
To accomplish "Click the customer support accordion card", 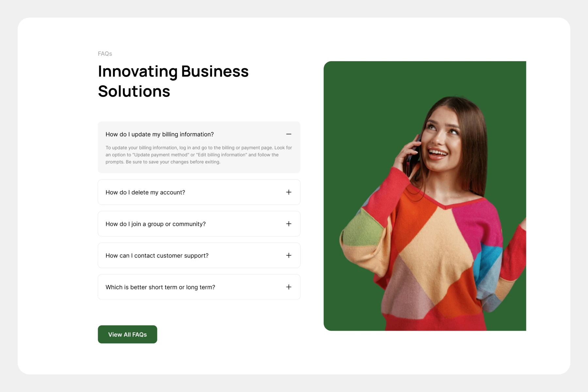I will [199, 255].
